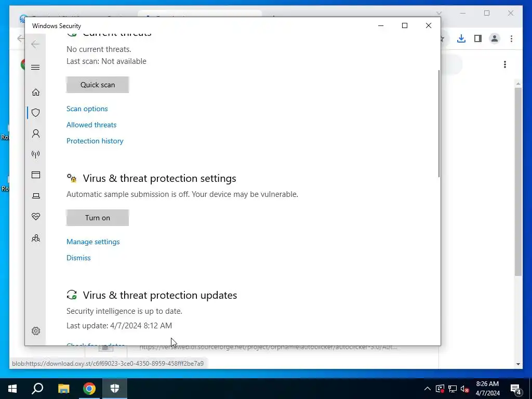Select the Virus & threat protection settings heading

tap(159, 178)
